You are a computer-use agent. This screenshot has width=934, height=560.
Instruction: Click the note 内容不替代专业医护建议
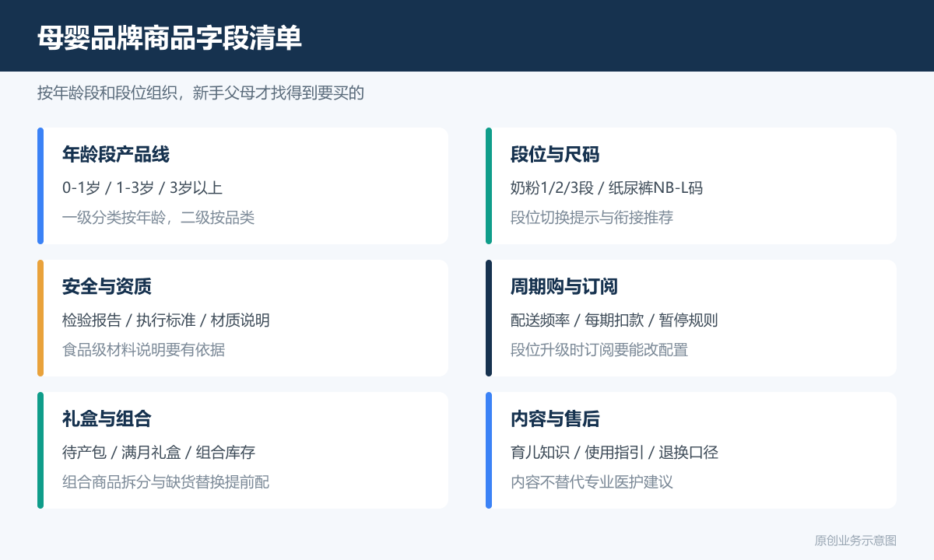click(592, 481)
